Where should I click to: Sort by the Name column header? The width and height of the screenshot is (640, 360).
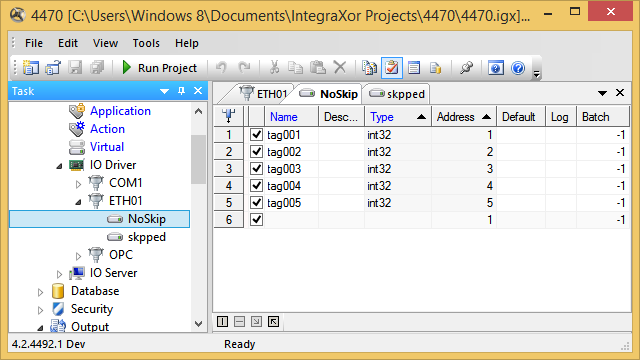pos(291,117)
